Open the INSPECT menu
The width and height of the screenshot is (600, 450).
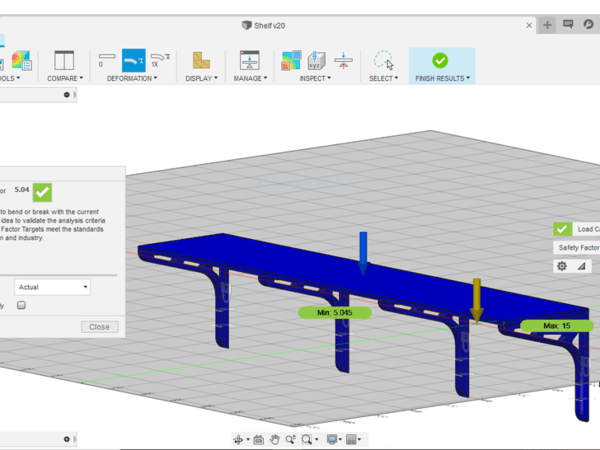click(x=314, y=78)
